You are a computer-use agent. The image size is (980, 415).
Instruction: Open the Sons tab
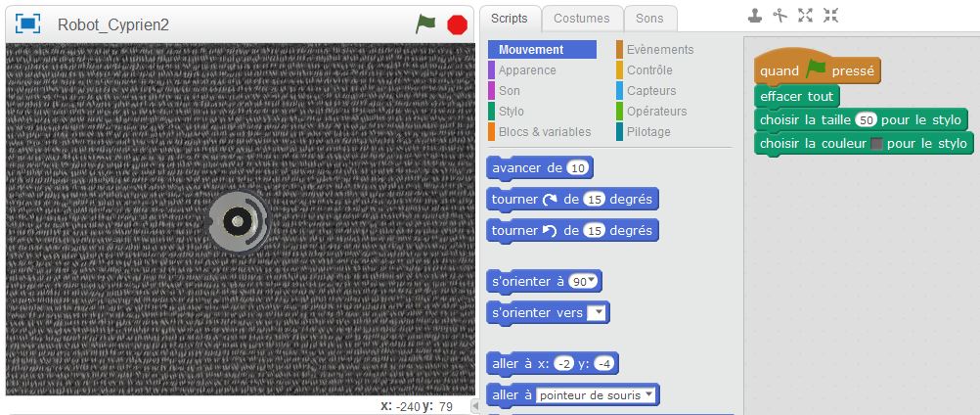pos(649,18)
